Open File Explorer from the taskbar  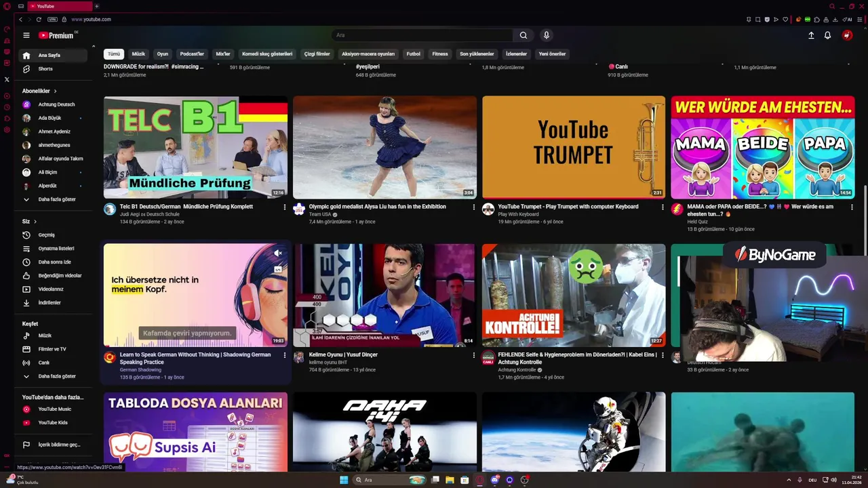(x=450, y=480)
